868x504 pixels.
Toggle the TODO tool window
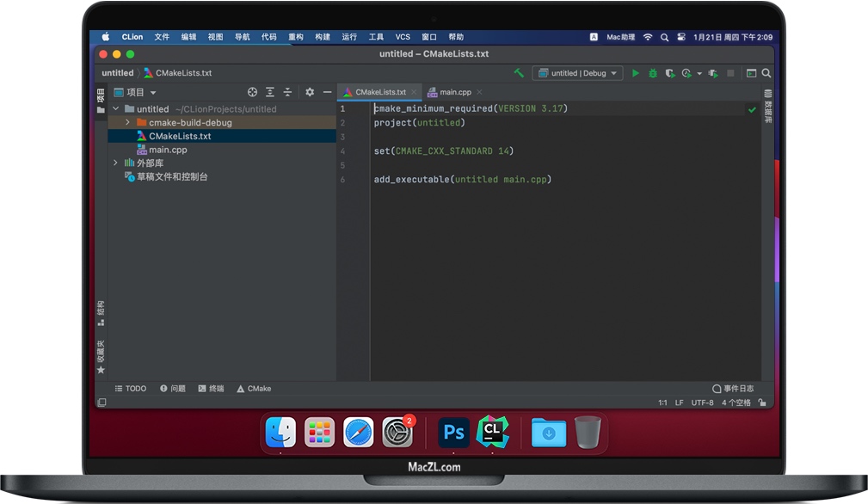click(130, 388)
